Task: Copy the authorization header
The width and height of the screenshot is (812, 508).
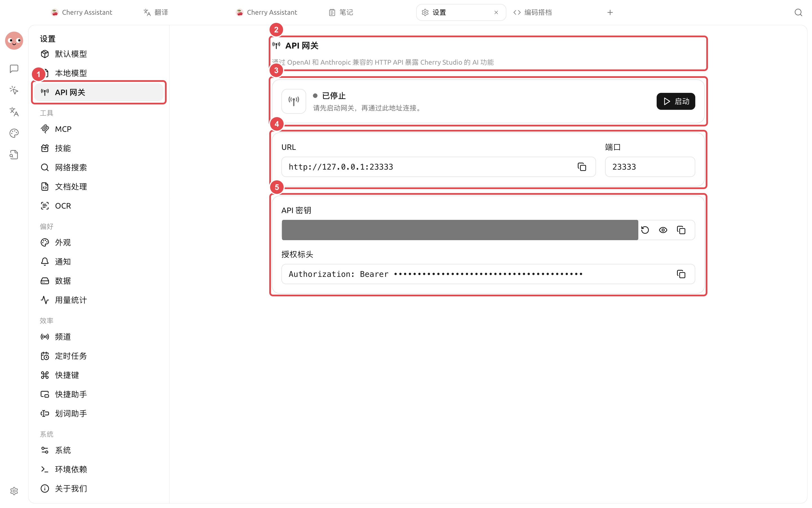Action: pyautogui.click(x=681, y=274)
